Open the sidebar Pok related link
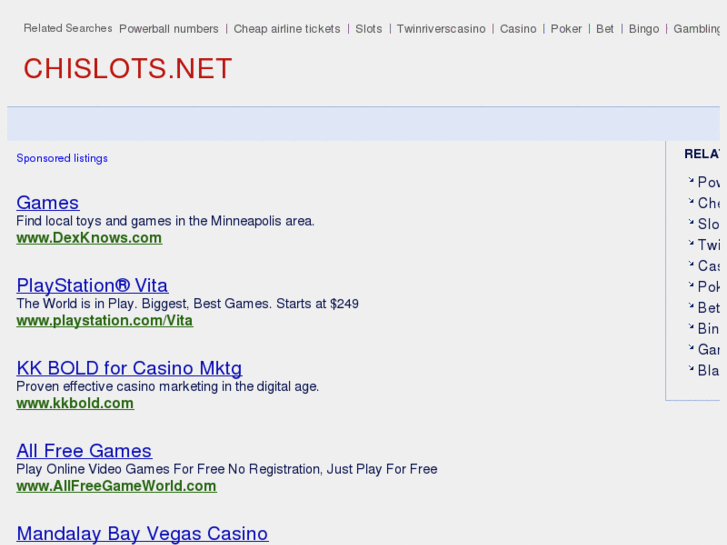727x545 pixels. pos(708,287)
